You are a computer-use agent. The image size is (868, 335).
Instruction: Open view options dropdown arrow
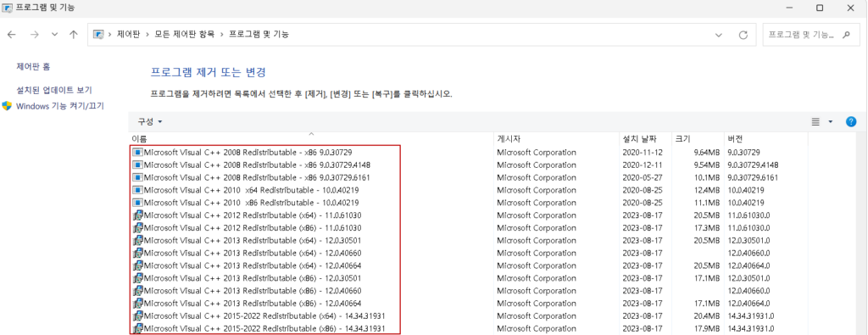point(831,122)
